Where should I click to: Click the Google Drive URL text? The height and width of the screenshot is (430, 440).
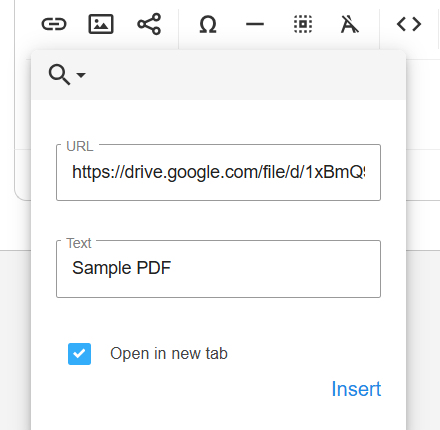point(219,172)
